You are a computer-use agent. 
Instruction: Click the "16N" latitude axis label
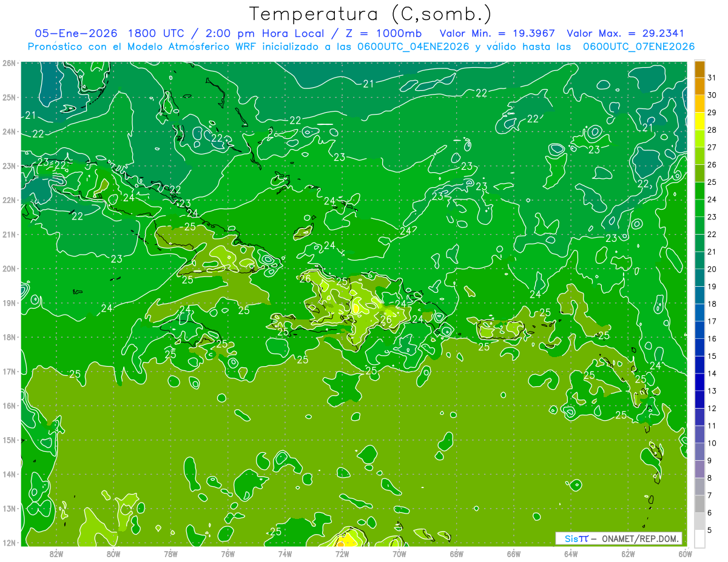tap(10, 406)
